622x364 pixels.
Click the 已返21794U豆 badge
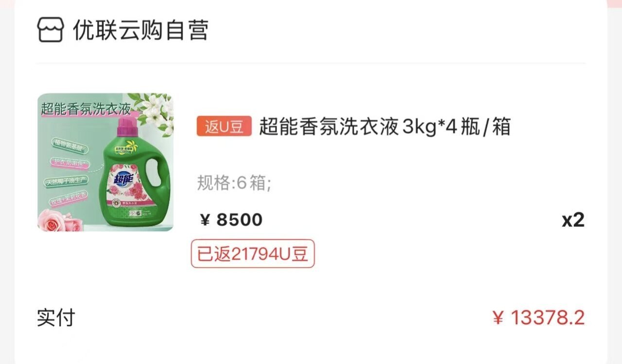point(253,253)
